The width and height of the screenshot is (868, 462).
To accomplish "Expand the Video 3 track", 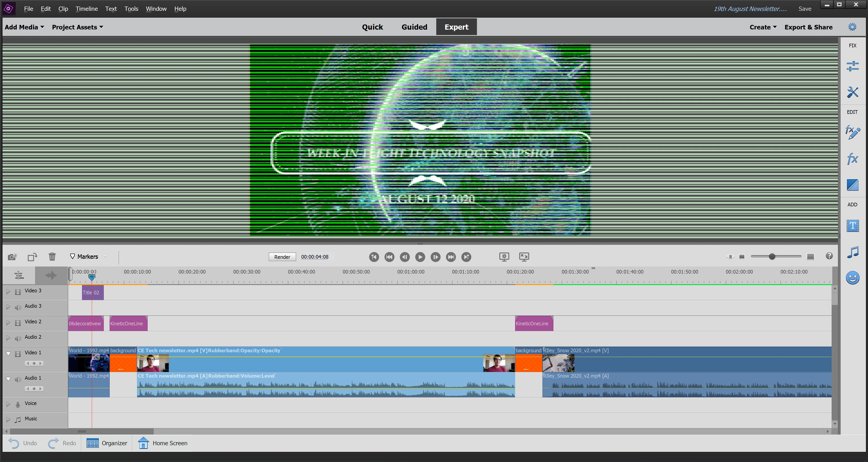I will tap(8, 291).
